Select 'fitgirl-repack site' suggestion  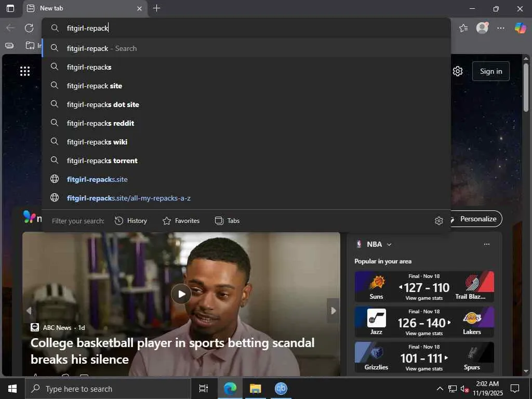coord(246,86)
